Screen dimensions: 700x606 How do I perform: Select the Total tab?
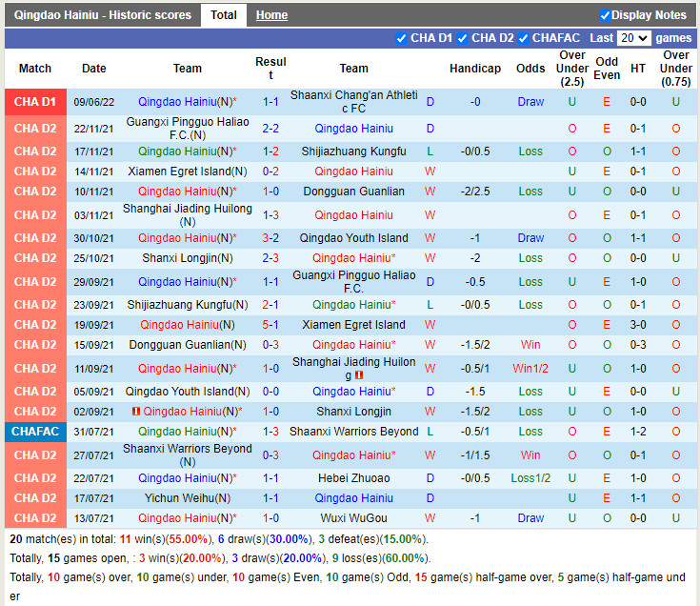(x=224, y=15)
